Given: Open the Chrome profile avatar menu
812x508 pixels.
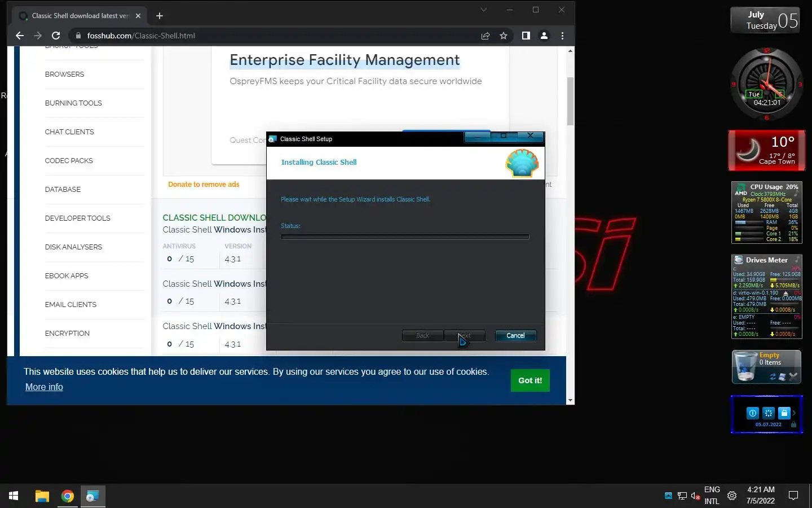Looking at the screenshot, I should coord(544,36).
